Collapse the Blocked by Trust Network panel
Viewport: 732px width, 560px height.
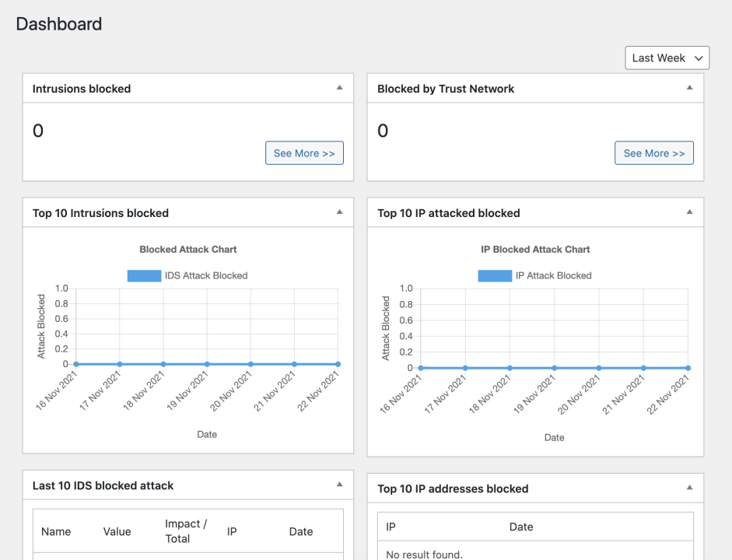click(689, 88)
